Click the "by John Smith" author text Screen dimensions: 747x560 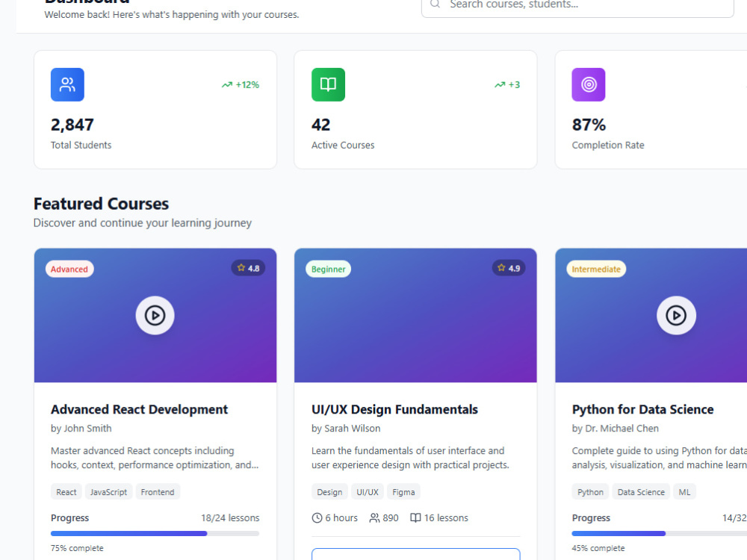(x=81, y=428)
